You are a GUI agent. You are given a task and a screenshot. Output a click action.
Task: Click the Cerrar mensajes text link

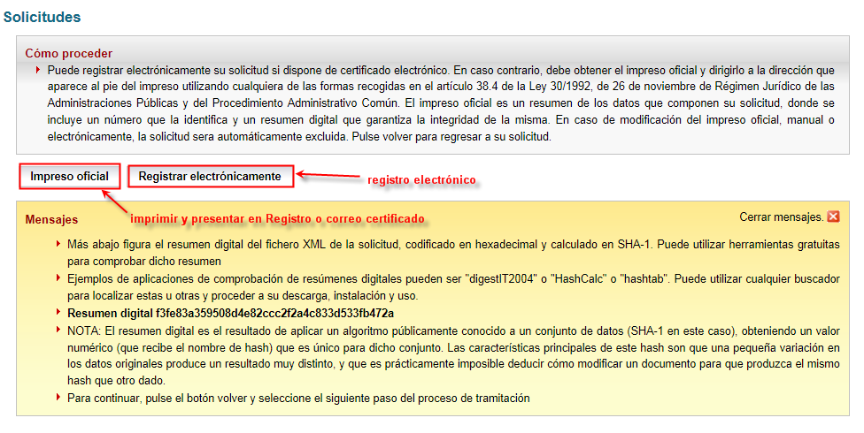781,217
